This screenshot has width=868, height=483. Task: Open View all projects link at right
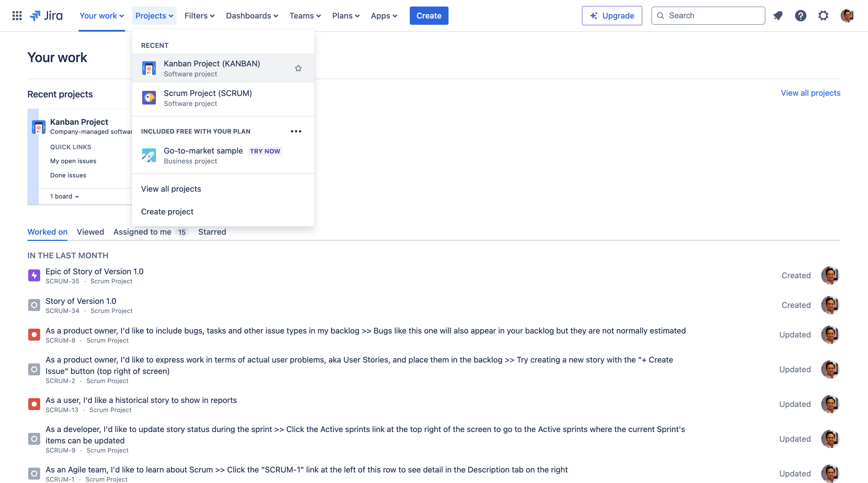pyautogui.click(x=811, y=93)
